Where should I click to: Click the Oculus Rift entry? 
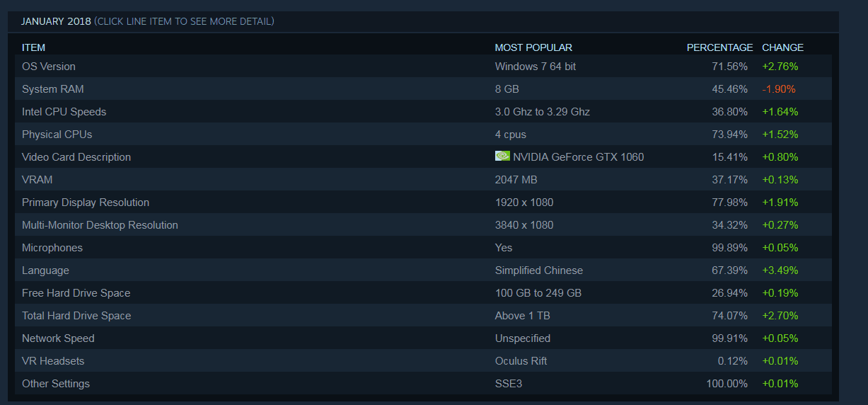[x=521, y=361]
